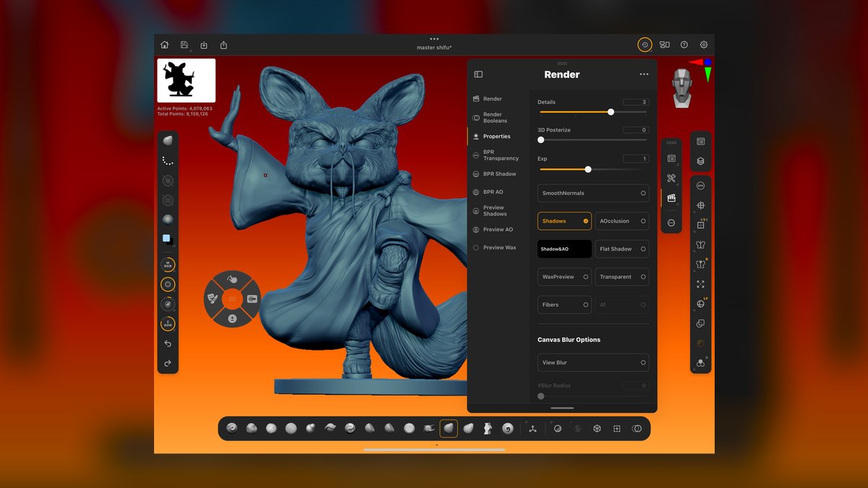Open the share/export icon in the top bar

pyautogui.click(x=224, y=45)
